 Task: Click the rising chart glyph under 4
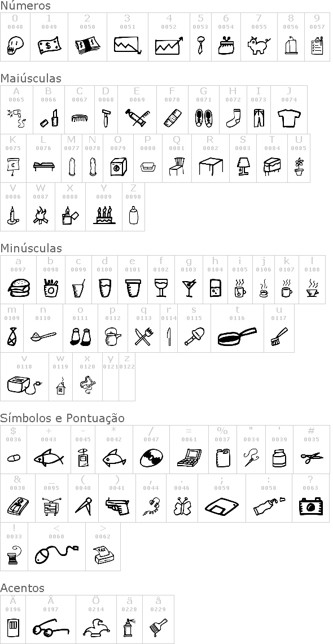point(169,46)
